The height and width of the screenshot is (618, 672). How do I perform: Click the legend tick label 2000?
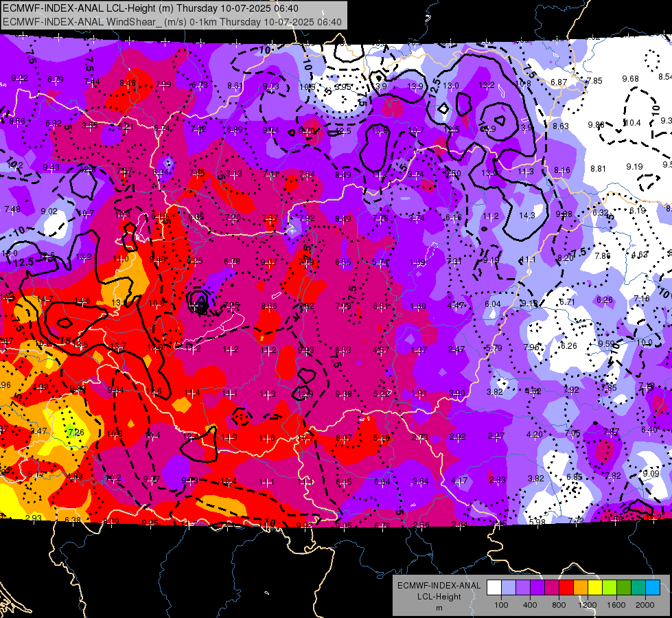(x=645, y=605)
